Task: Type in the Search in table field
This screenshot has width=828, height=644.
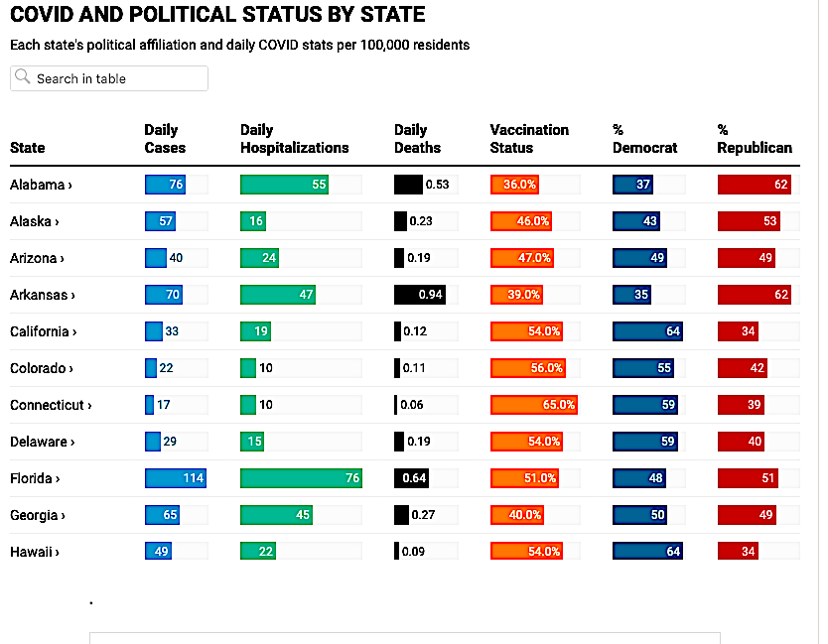Action: [119, 78]
